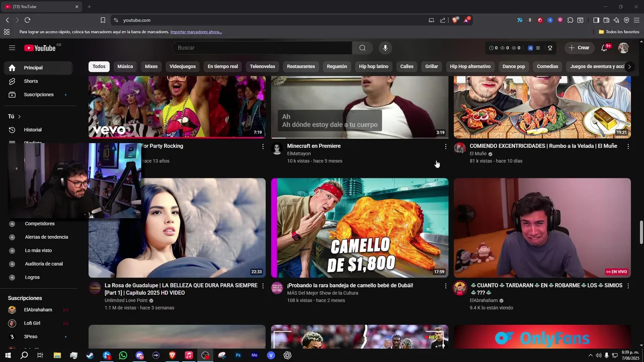Open Apple Music from the taskbar
The width and height of the screenshot is (644, 362).
click(x=189, y=355)
